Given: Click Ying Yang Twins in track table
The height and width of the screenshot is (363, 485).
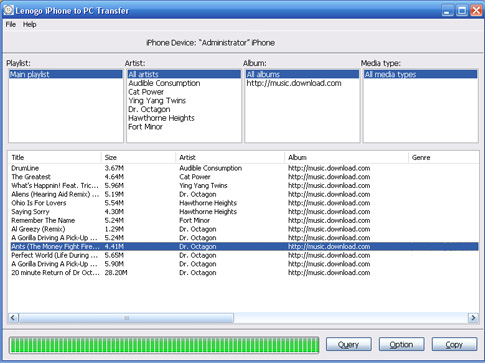Looking at the screenshot, I should (203, 185).
